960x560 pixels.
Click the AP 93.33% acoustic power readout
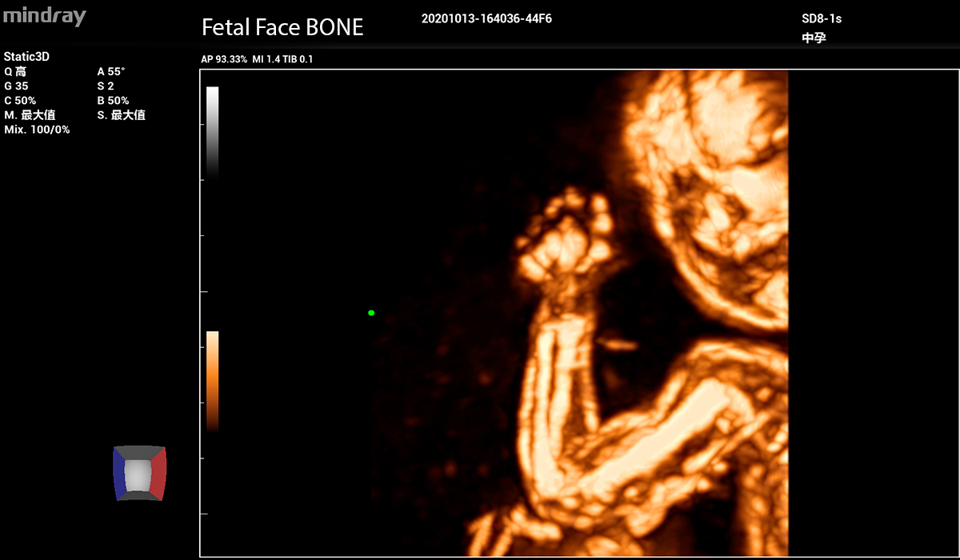click(x=224, y=59)
